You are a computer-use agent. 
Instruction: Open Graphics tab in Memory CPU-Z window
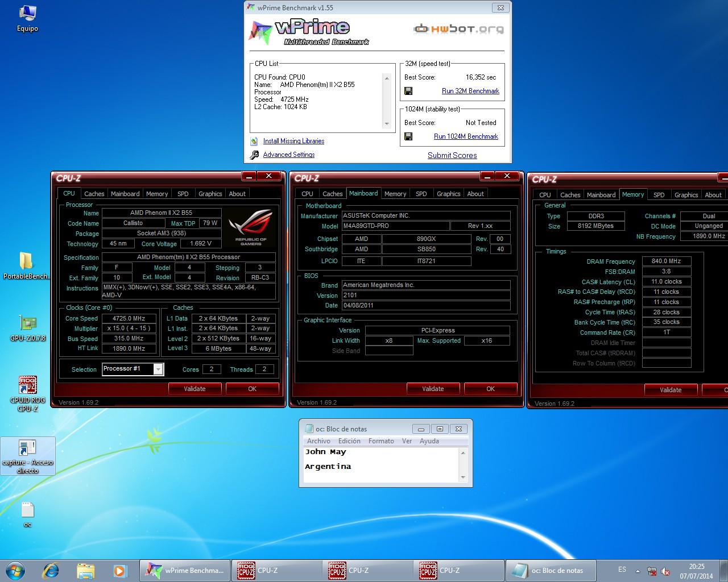686,195
